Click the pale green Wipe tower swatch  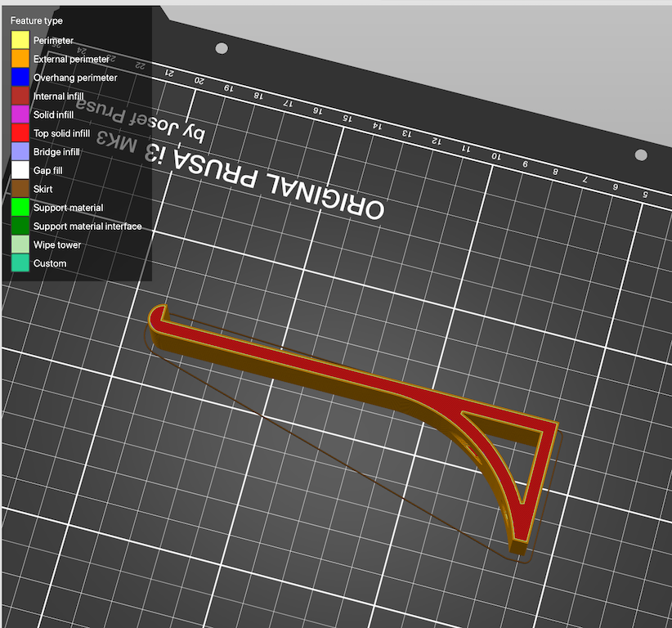pos(20,244)
